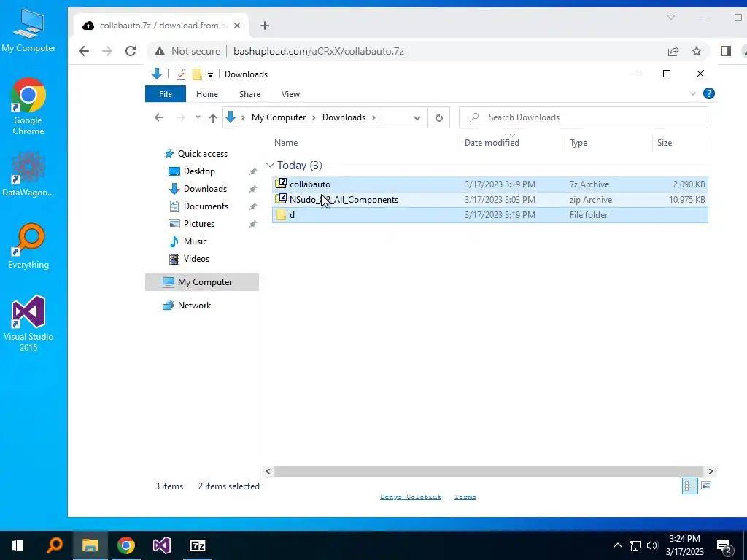Open Visual Studio from the taskbar
Screen dimensions: 747x560
[x=161, y=545]
